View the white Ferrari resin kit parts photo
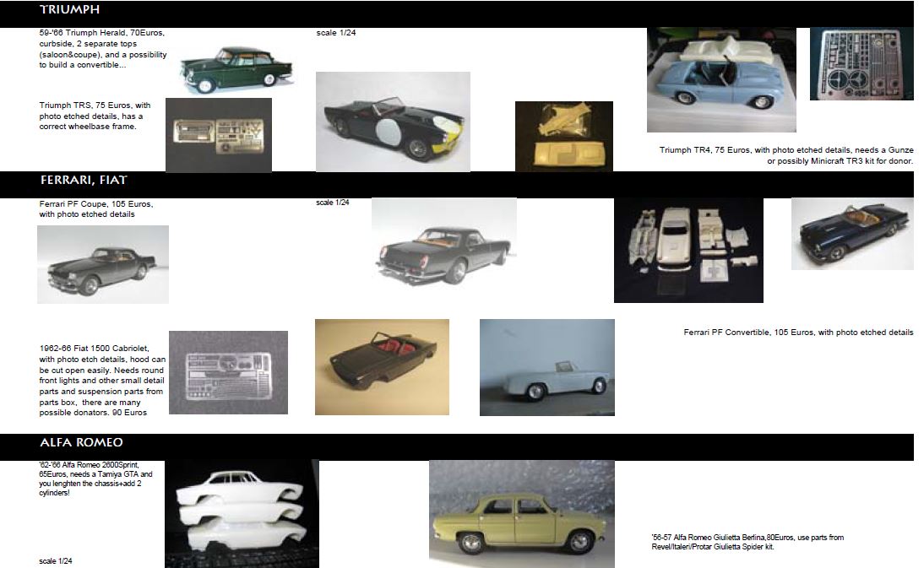Image resolution: width=924 pixels, height=568 pixels. tap(688, 250)
